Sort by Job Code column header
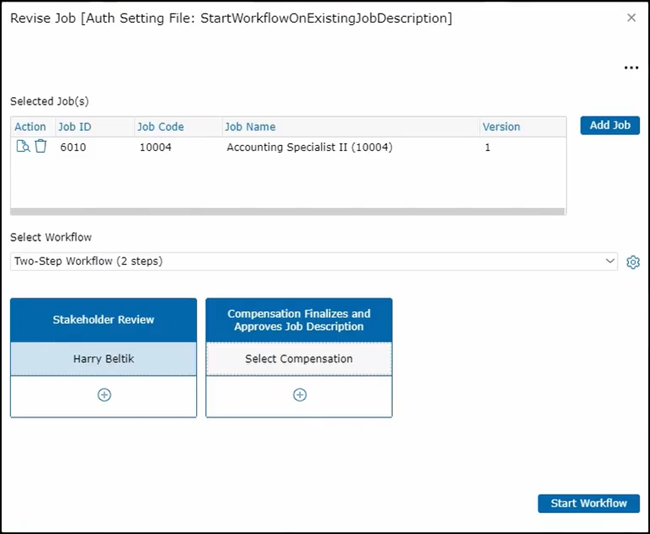Screen dimensions: 650x534 (x=160, y=127)
